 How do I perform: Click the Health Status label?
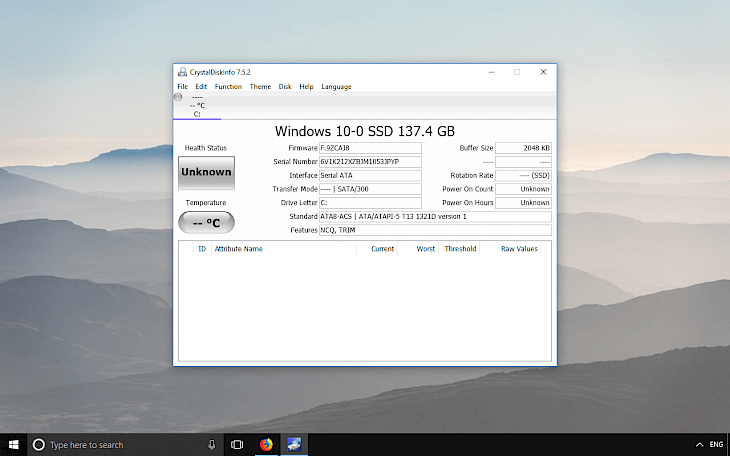tap(206, 148)
